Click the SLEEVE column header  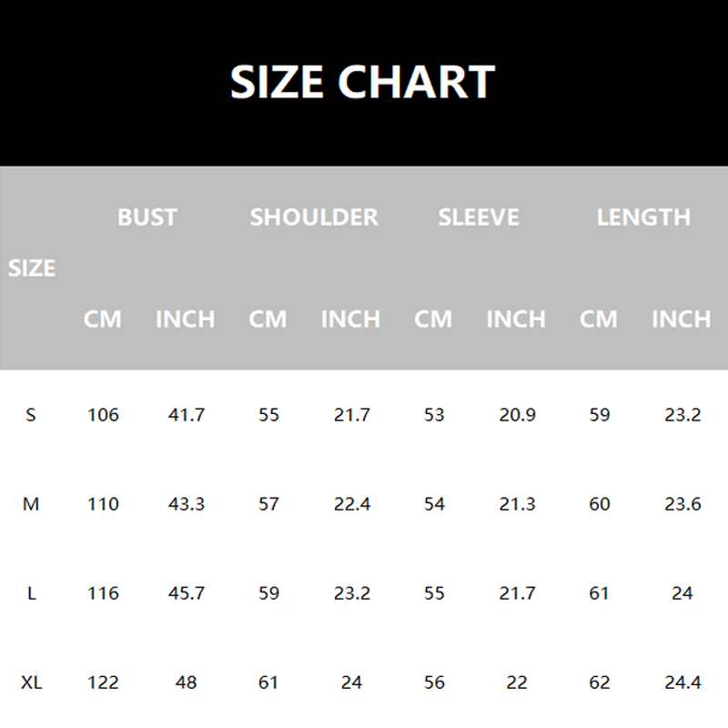(x=479, y=217)
